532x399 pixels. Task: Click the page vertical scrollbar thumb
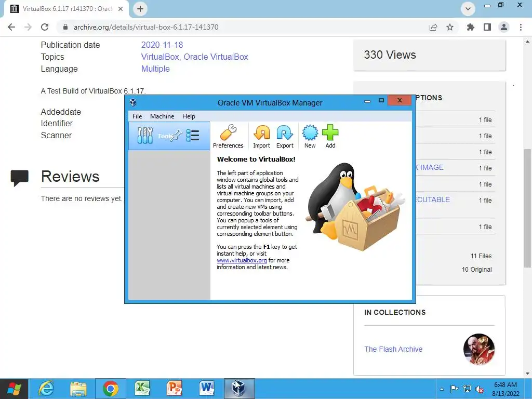point(527,208)
